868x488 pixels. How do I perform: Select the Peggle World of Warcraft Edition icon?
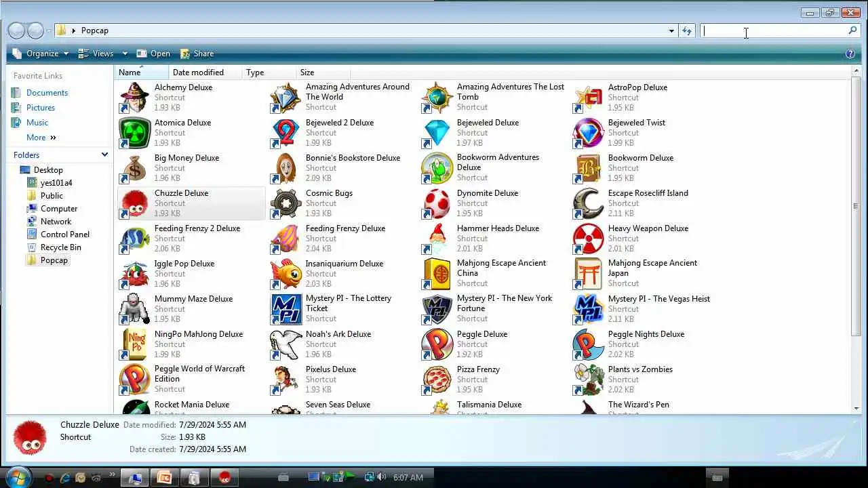[x=134, y=380]
